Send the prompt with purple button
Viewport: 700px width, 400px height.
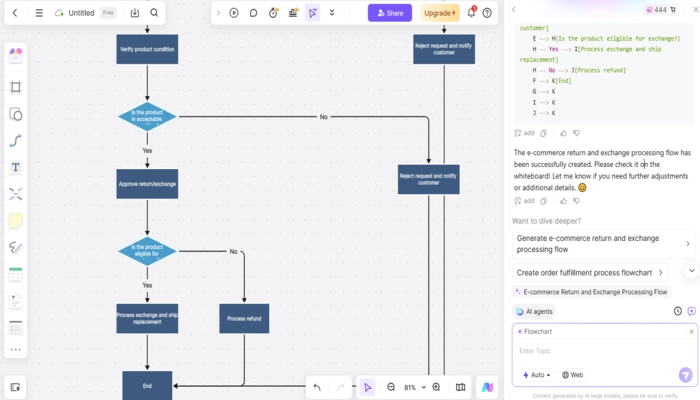[x=685, y=375]
